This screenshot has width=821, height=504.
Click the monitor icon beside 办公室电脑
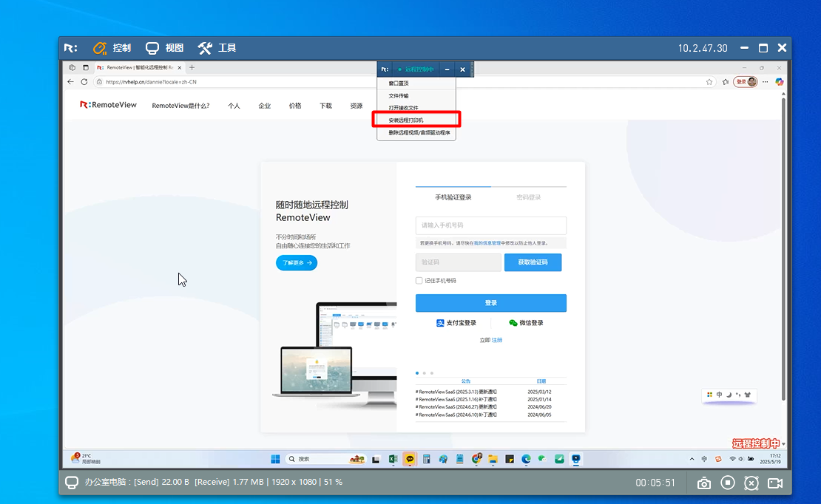[x=72, y=482]
